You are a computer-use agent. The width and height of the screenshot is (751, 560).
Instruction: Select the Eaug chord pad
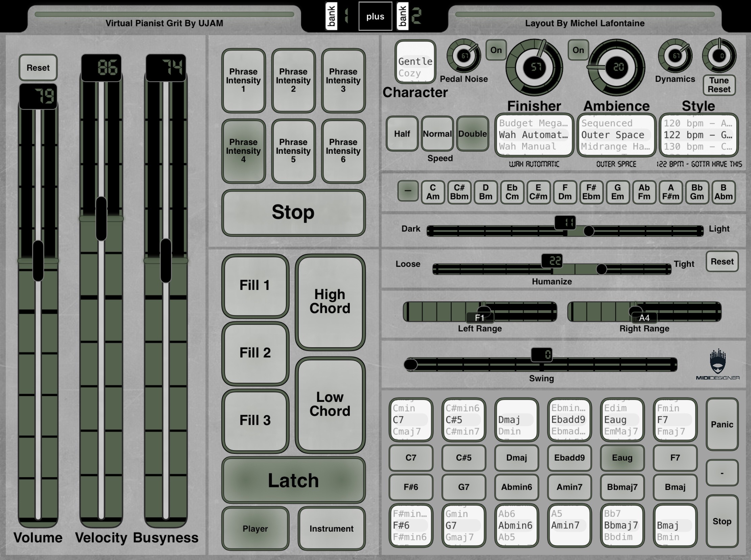pyautogui.click(x=622, y=458)
